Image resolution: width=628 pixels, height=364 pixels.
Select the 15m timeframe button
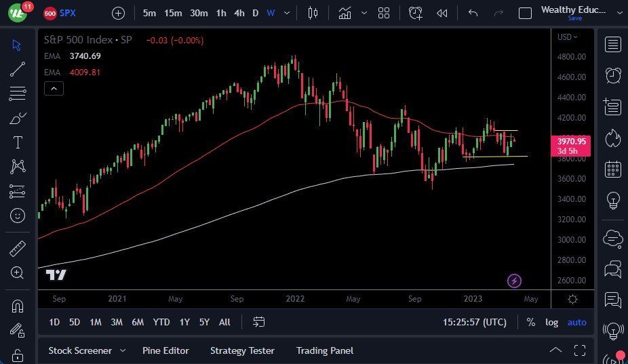(x=173, y=13)
